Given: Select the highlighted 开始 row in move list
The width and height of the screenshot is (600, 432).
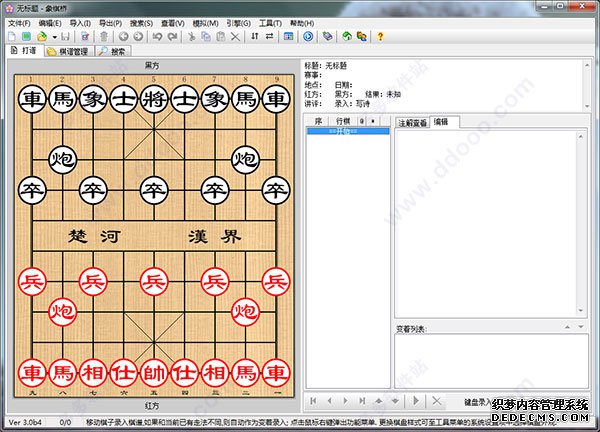Looking at the screenshot, I should pos(348,131).
